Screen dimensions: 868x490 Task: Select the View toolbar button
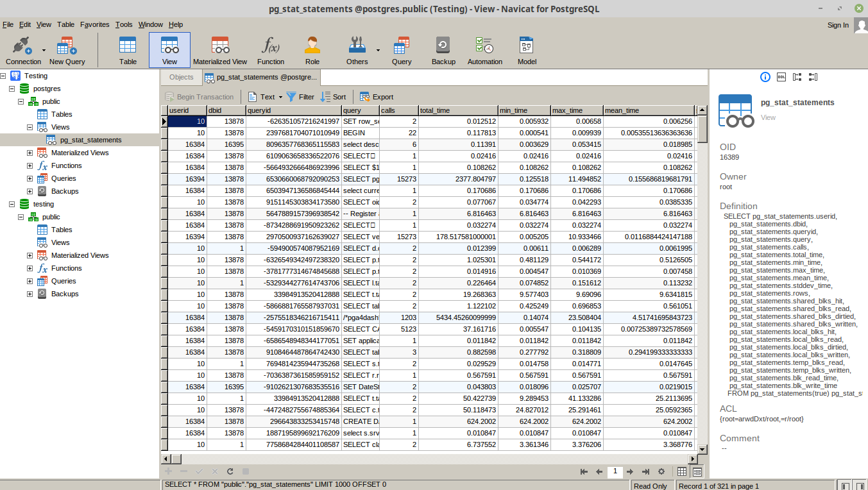pos(169,50)
